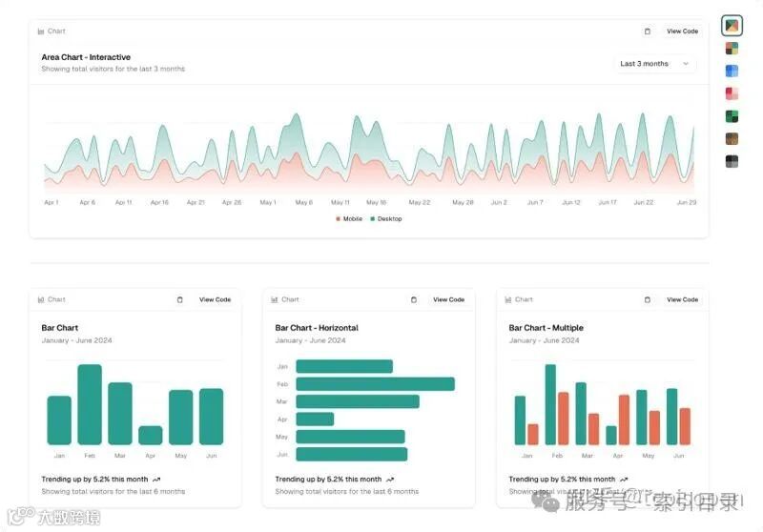This screenshot has height=532, width=763.
Task: Open View Code for the Bar Chart card
Action: tap(216, 299)
